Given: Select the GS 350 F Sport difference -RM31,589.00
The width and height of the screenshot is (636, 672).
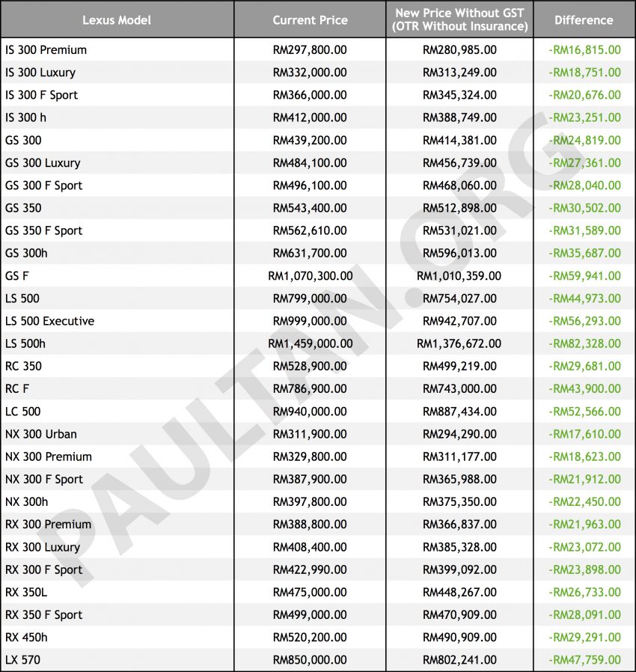Looking at the screenshot, I should click(x=584, y=230).
